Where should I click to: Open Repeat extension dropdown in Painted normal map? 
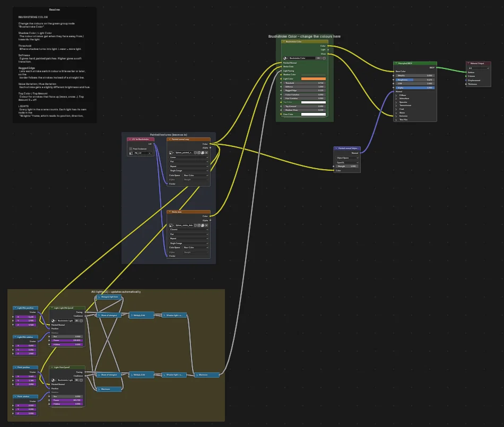pyautogui.click(x=189, y=167)
